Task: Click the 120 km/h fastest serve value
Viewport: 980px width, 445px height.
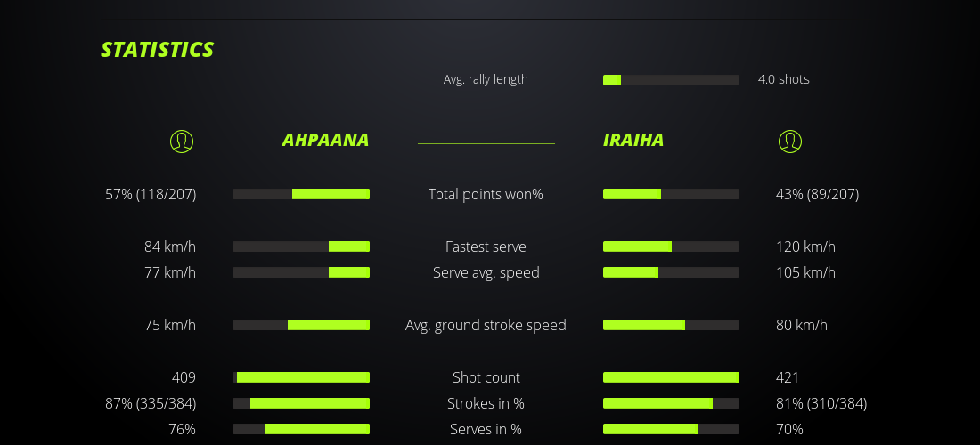Action: pyautogui.click(x=805, y=247)
